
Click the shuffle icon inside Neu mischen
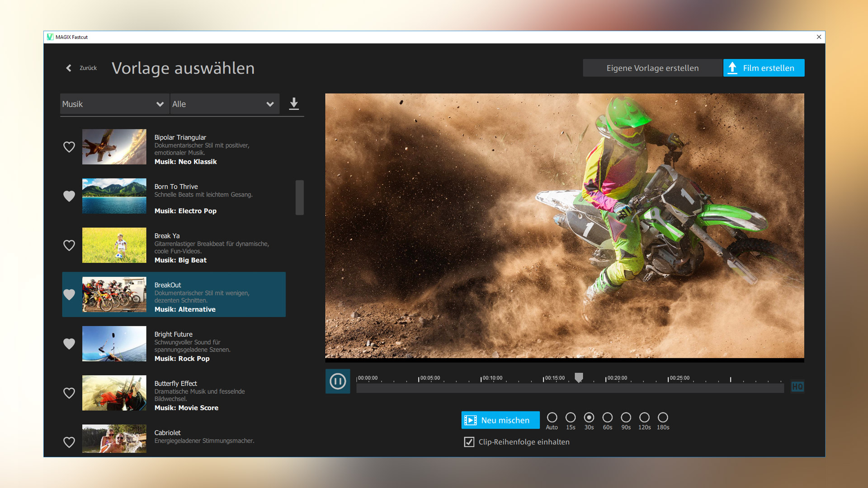tap(471, 420)
